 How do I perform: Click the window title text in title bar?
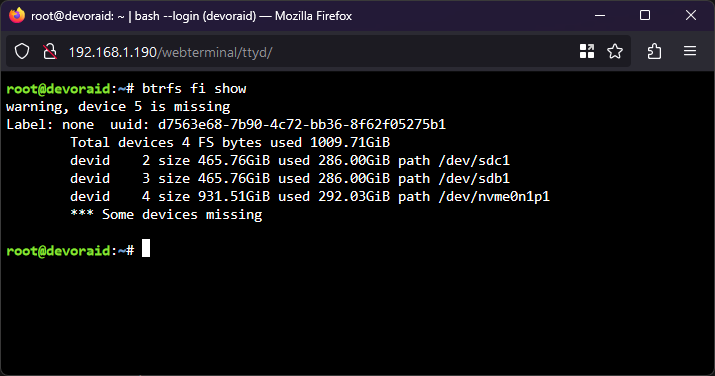192,16
